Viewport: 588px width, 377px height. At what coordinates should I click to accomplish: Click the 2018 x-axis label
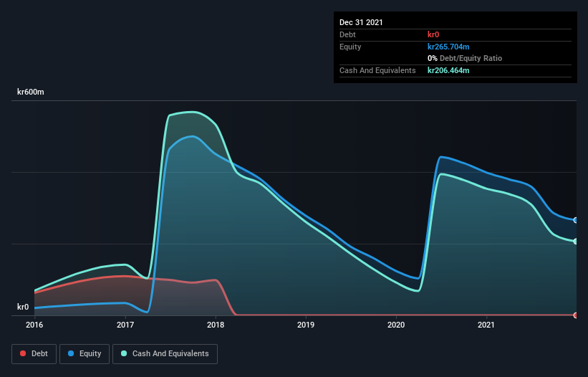(216, 325)
